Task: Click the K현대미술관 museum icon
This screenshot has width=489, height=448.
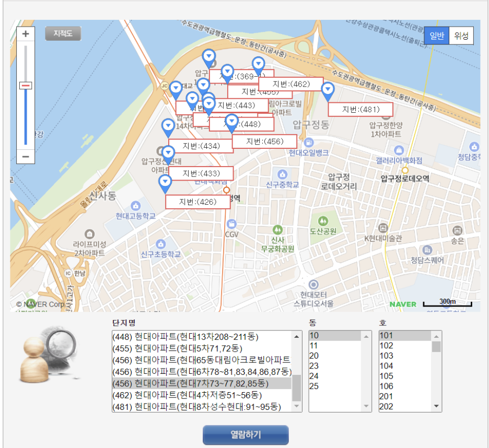Action: pos(383,228)
